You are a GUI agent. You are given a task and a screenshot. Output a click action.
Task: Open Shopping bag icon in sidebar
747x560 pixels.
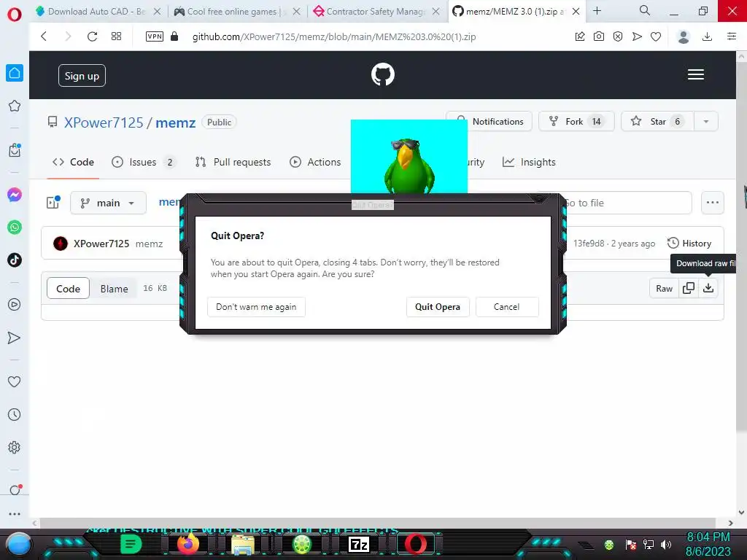point(15,150)
